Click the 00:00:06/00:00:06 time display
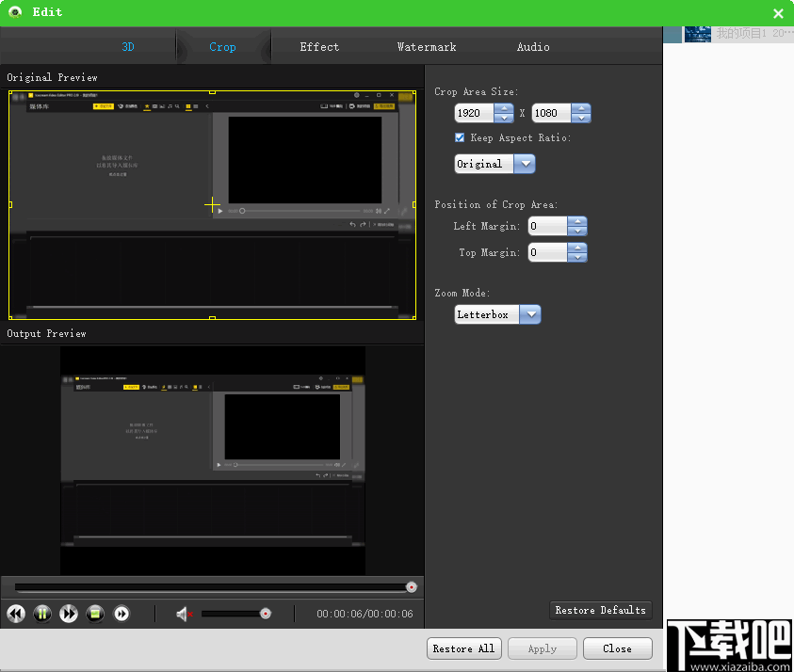The image size is (794, 672). tap(365, 614)
